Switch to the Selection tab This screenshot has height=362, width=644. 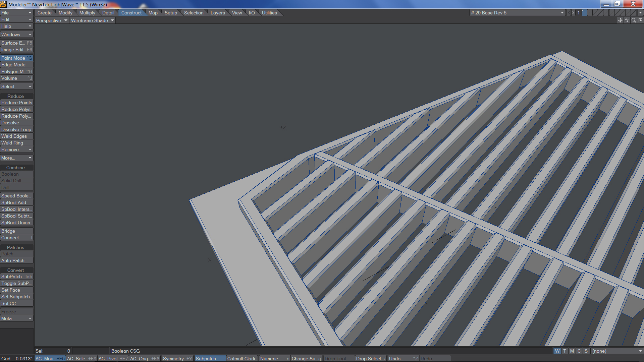pyautogui.click(x=194, y=13)
